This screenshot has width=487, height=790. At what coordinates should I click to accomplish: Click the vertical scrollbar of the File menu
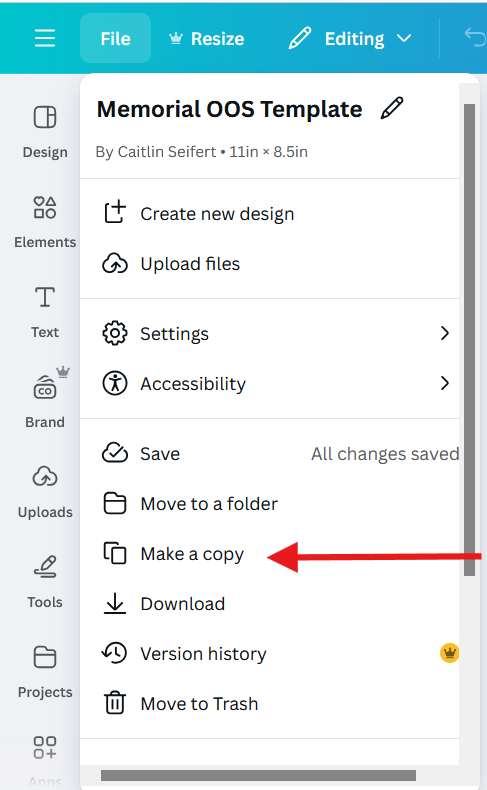point(469,340)
